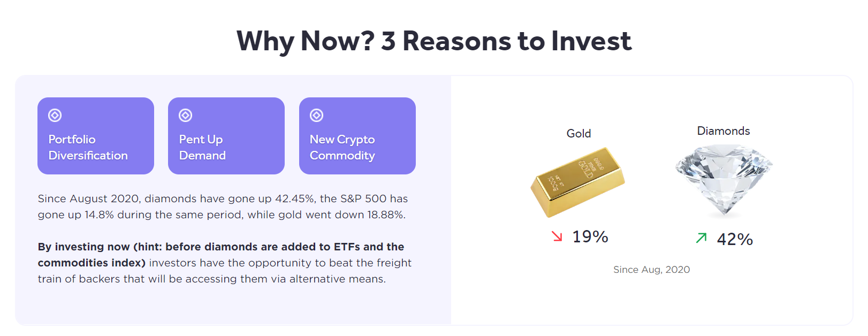Click the circle icon in Pent Up Demand card

186,115
